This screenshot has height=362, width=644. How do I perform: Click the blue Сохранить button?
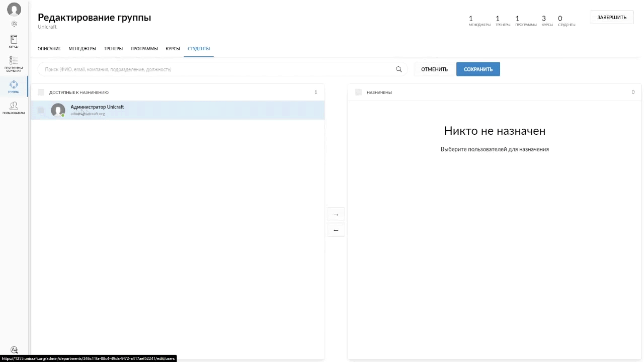click(478, 69)
